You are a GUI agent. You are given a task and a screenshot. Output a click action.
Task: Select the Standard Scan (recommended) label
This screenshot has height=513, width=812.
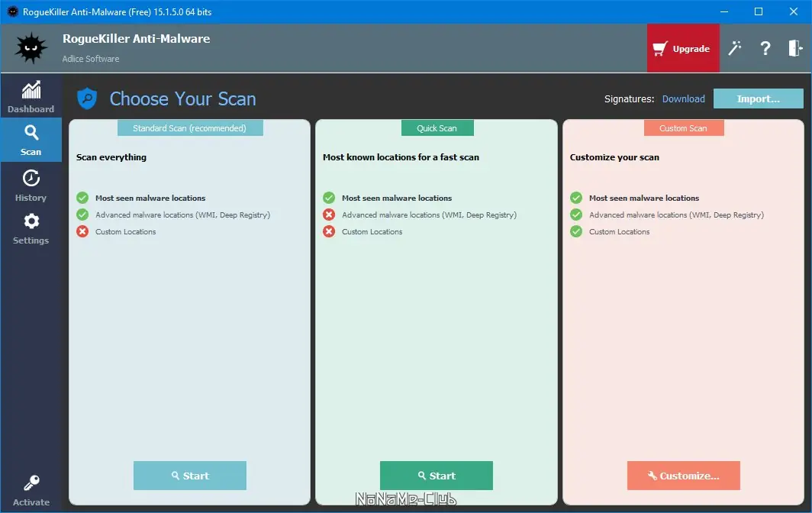pos(190,128)
